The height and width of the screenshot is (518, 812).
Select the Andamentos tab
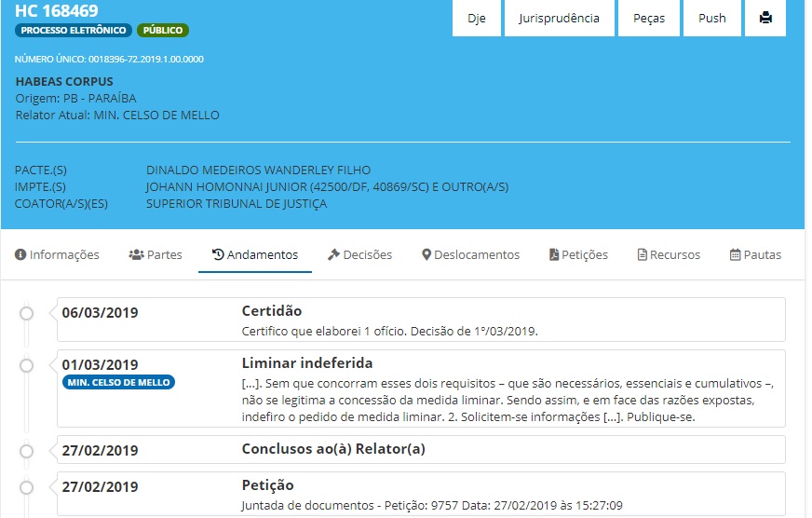[255, 254]
